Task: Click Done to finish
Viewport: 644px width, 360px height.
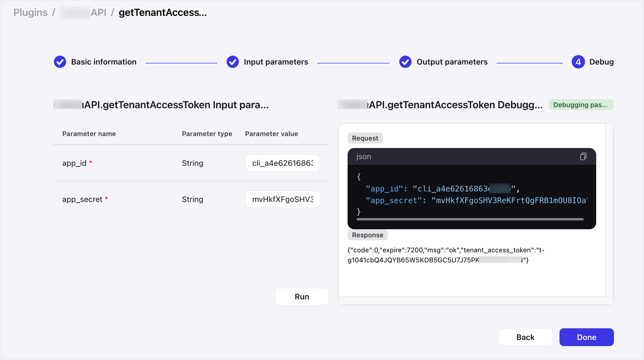Action: [x=586, y=337]
